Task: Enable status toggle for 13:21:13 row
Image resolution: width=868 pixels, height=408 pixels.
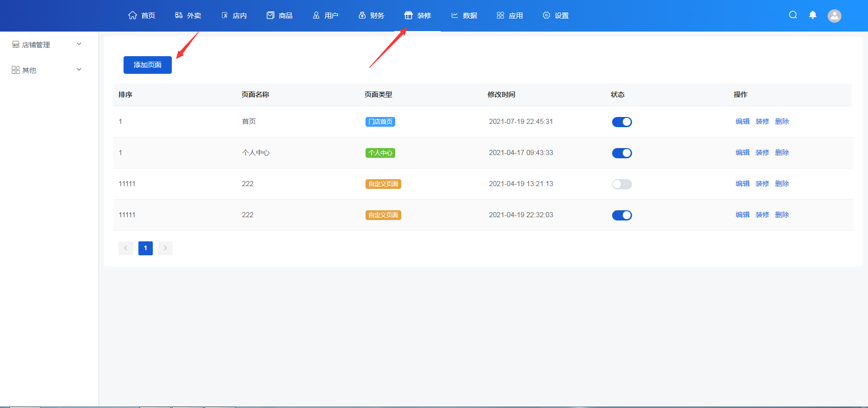Action: pos(622,184)
